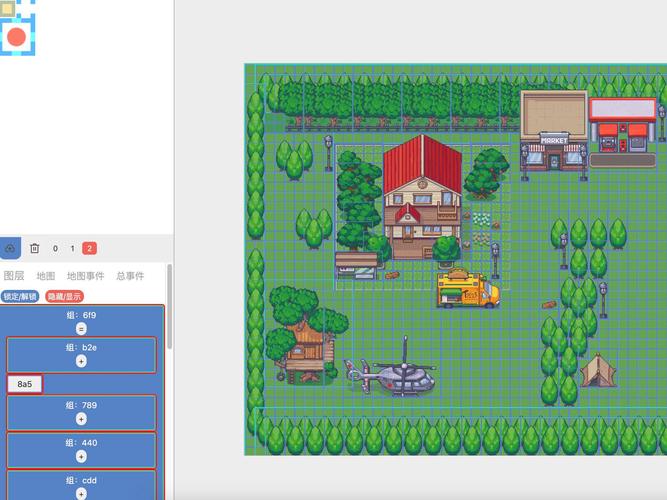The height and width of the screenshot is (500, 667).
Task: Select the red circle tile in palette
Action: 16,37
